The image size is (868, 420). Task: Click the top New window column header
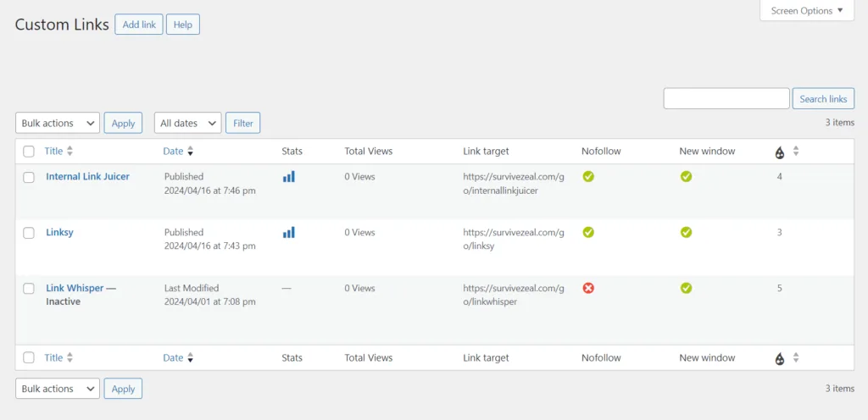click(x=707, y=151)
